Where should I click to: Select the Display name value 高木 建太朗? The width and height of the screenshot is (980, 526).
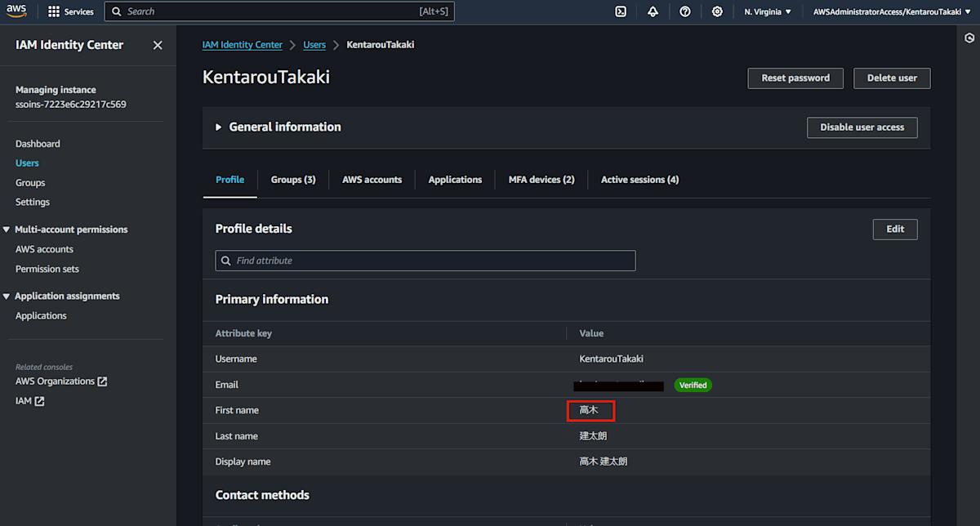604,461
